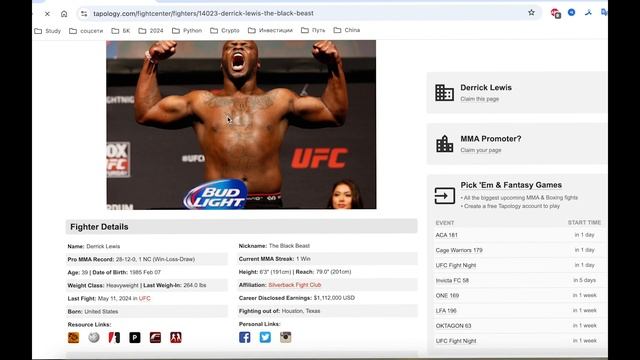This screenshot has width=640, height=360.
Task: Open the UFC Fight Night event in 1 week
Action: pyautogui.click(x=456, y=341)
